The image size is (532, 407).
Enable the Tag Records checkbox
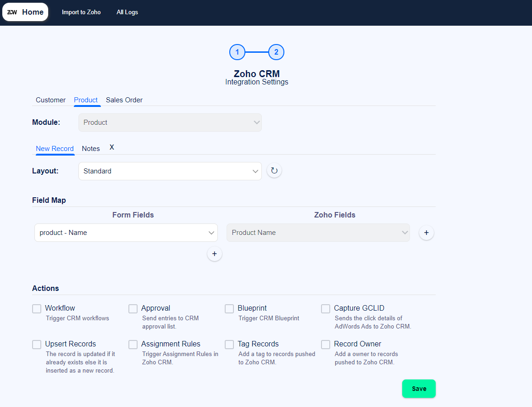click(x=229, y=345)
